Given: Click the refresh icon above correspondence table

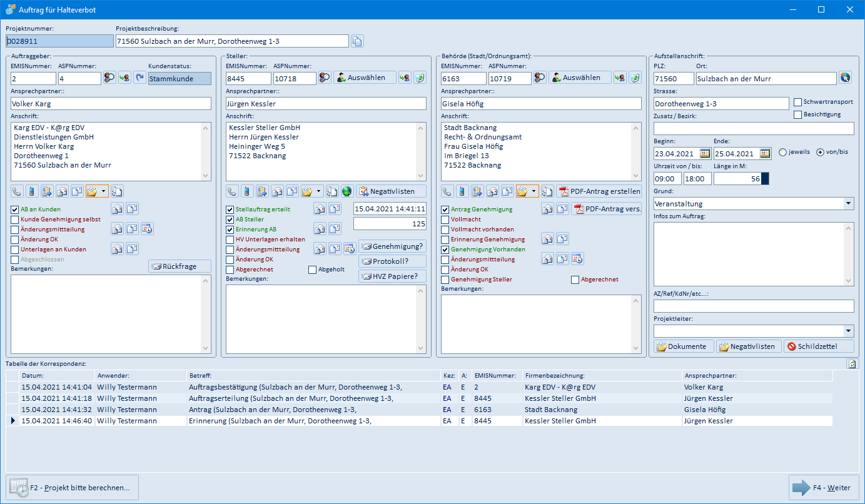Looking at the screenshot, I should 852,364.
